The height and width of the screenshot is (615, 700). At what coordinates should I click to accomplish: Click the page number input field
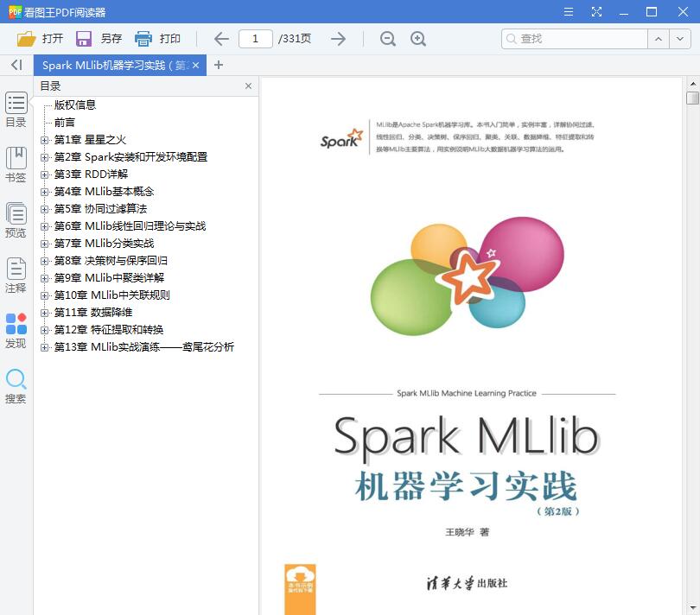pos(256,39)
